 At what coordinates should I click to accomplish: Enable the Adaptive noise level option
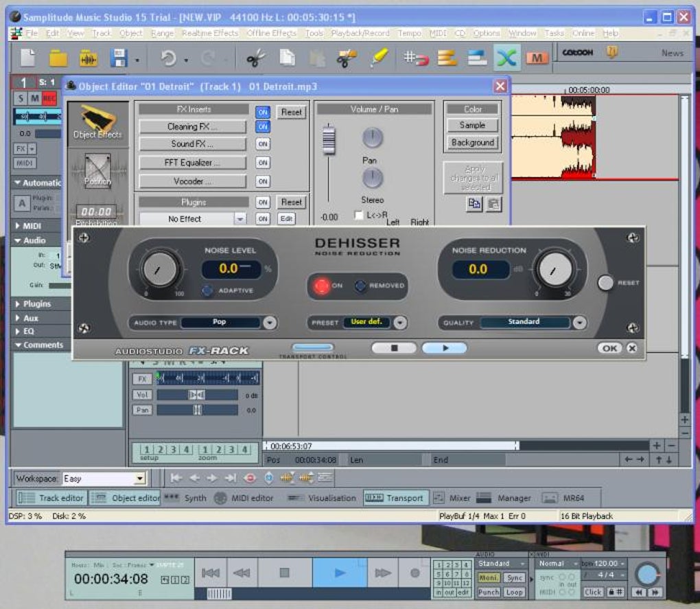pyautogui.click(x=207, y=290)
